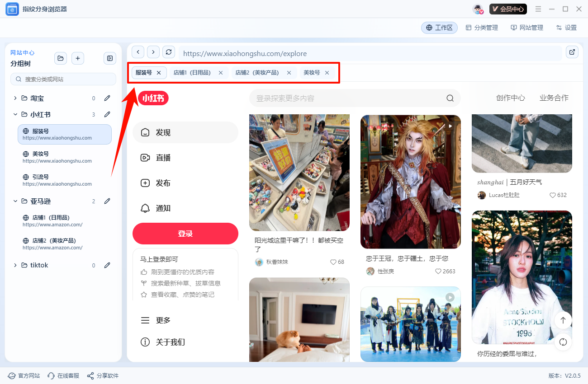The width and height of the screenshot is (588, 384).
Task: Collapse the 小红书 group
Action: pyautogui.click(x=15, y=114)
